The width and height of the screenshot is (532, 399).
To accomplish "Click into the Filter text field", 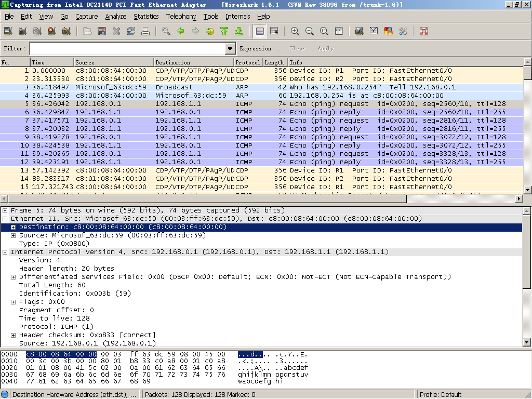I will [128, 48].
